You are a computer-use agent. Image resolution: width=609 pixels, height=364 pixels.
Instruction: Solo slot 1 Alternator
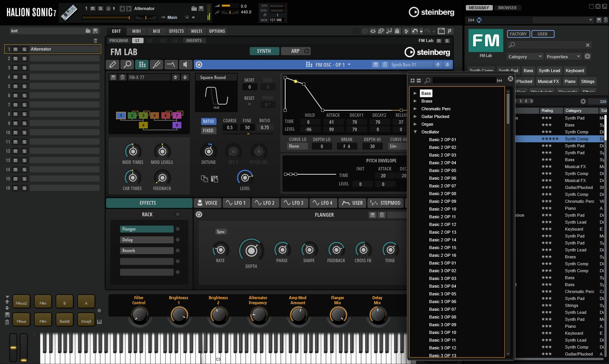tap(24, 49)
